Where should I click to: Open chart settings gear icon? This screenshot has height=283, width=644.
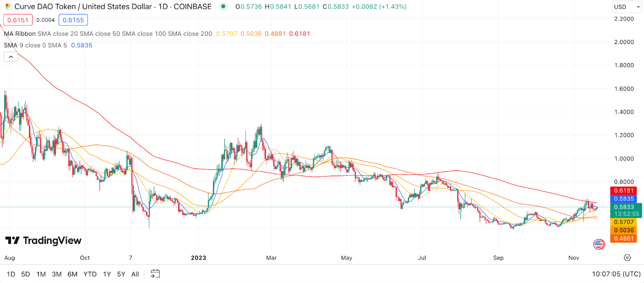coord(627,258)
